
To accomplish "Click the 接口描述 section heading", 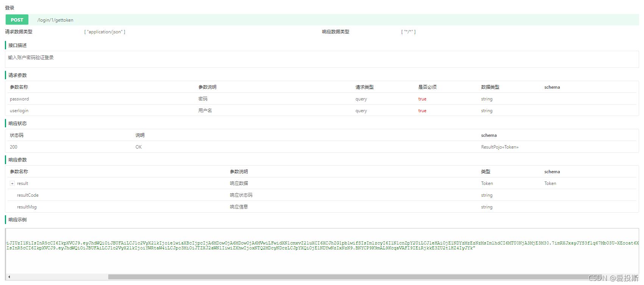I will tap(17, 45).
